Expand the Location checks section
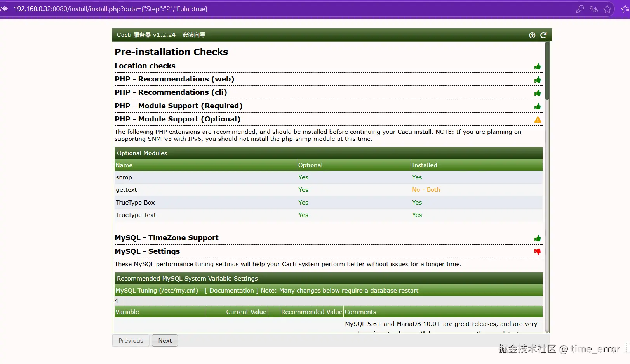Viewport: 630px width, 364px height. tap(145, 66)
